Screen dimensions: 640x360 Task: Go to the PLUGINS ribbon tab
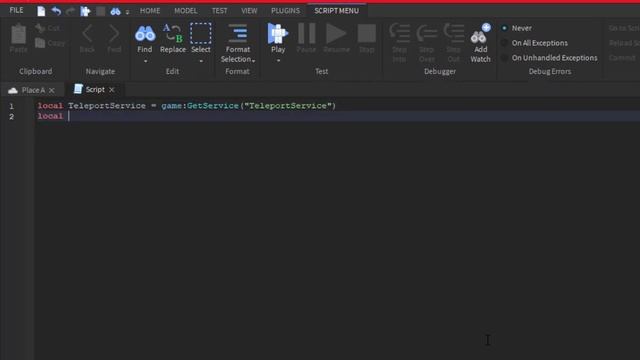[x=285, y=11]
